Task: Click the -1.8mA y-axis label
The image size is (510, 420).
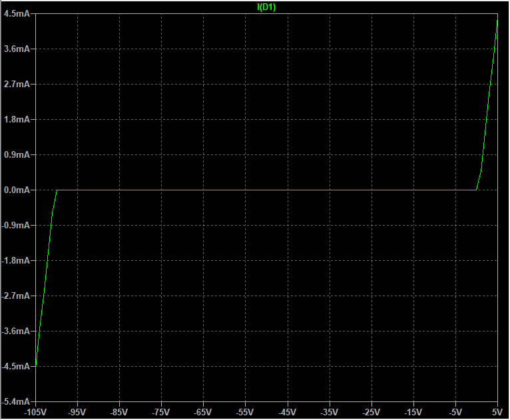Action: click(x=15, y=260)
